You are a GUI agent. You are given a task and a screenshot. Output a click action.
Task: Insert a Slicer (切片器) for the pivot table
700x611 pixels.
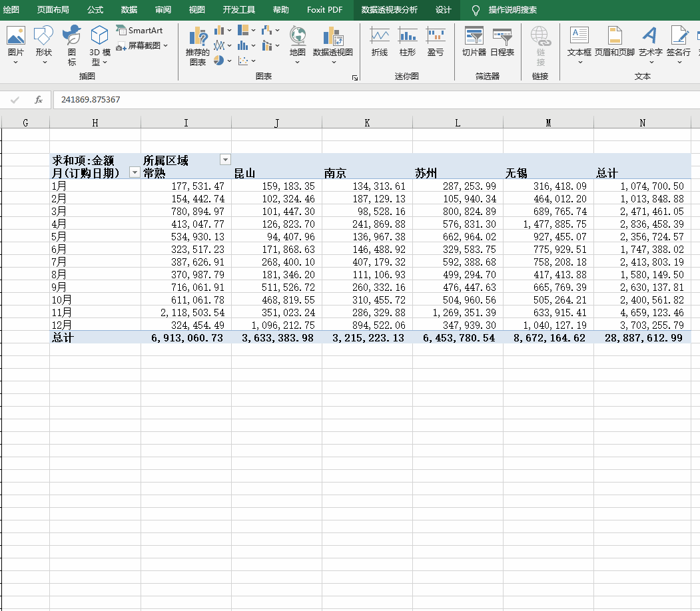[x=474, y=41]
